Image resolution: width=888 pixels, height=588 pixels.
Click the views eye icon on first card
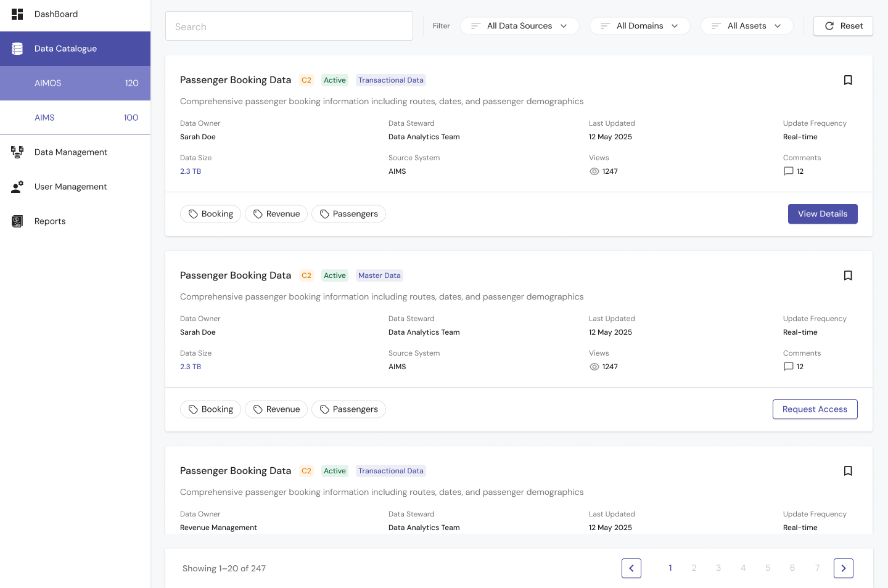pos(594,171)
